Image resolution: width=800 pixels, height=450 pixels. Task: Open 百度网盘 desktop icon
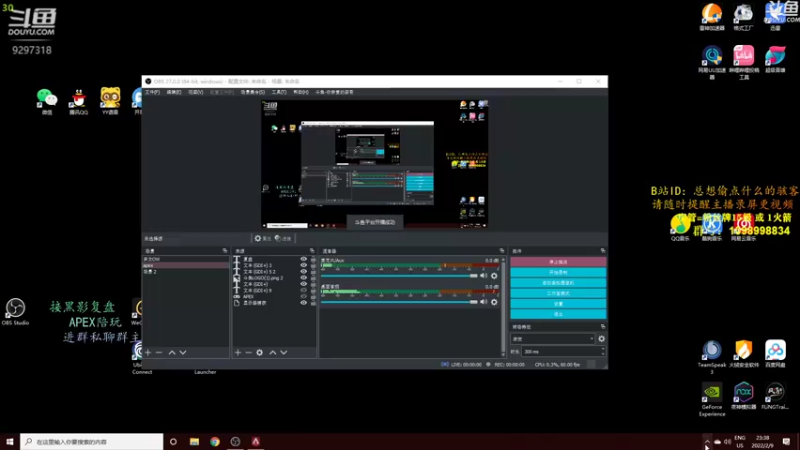[x=775, y=354]
